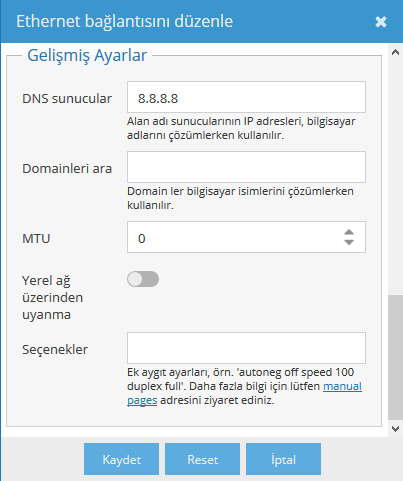This screenshot has width=403, height=481.
Task: Increase MTU value with up arrow
Action: click(x=349, y=232)
